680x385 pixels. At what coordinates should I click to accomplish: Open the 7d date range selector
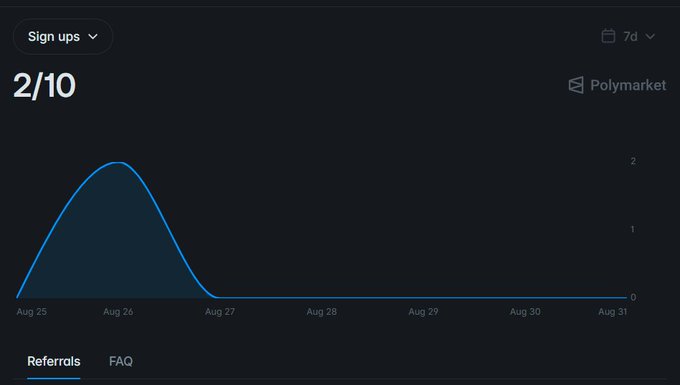click(x=628, y=36)
